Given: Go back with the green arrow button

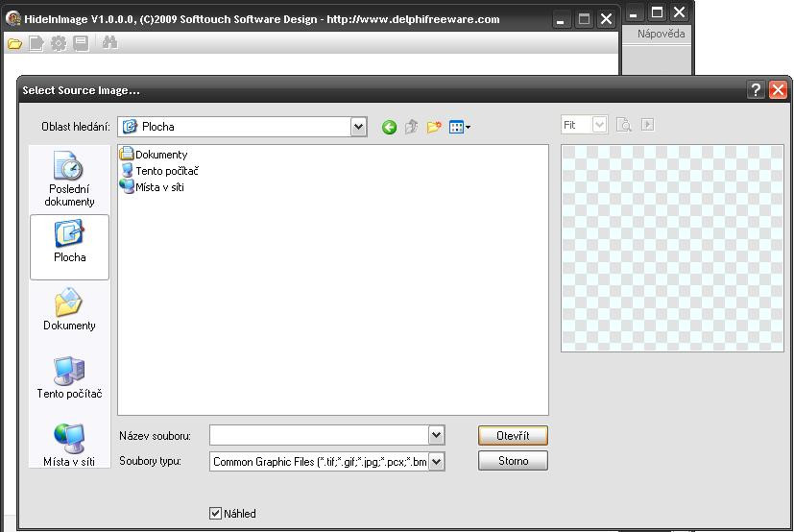Looking at the screenshot, I should (x=389, y=127).
